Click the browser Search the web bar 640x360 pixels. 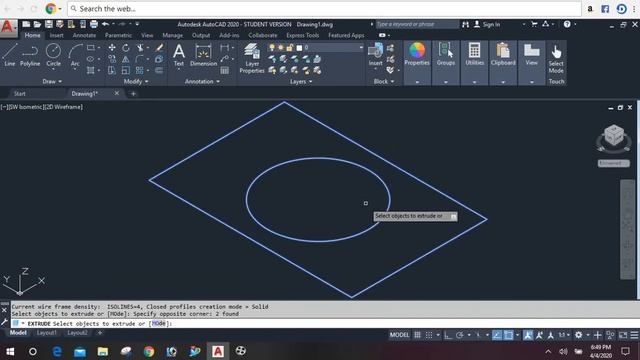(324, 9)
